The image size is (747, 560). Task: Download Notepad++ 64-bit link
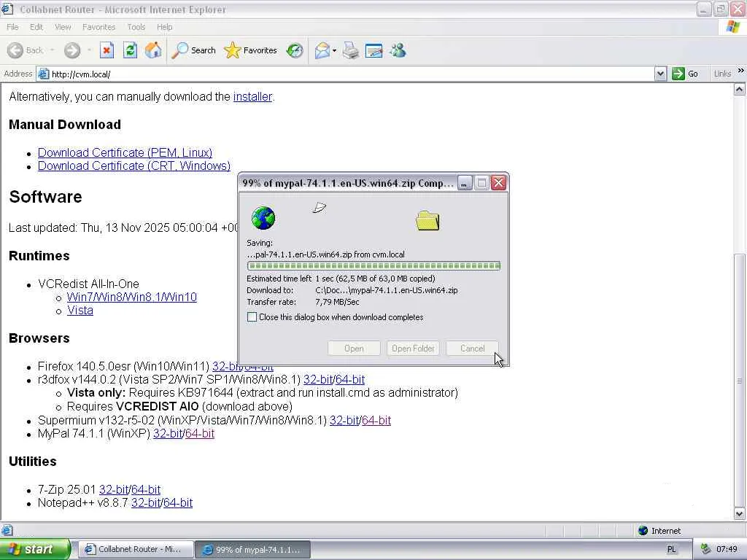pos(178,503)
